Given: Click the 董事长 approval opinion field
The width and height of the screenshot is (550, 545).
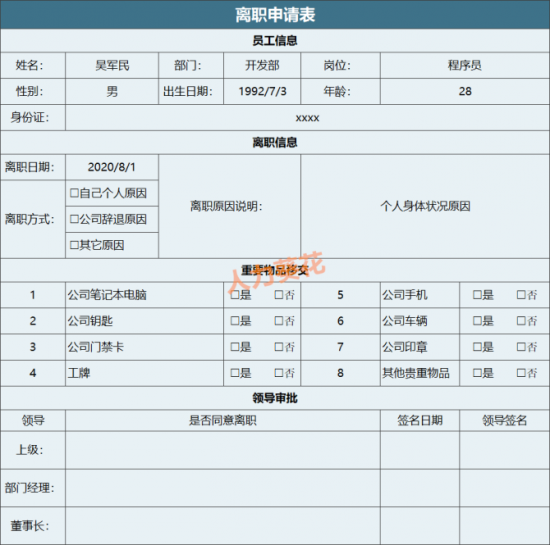Looking at the screenshot, I should (x=223, y=526).
